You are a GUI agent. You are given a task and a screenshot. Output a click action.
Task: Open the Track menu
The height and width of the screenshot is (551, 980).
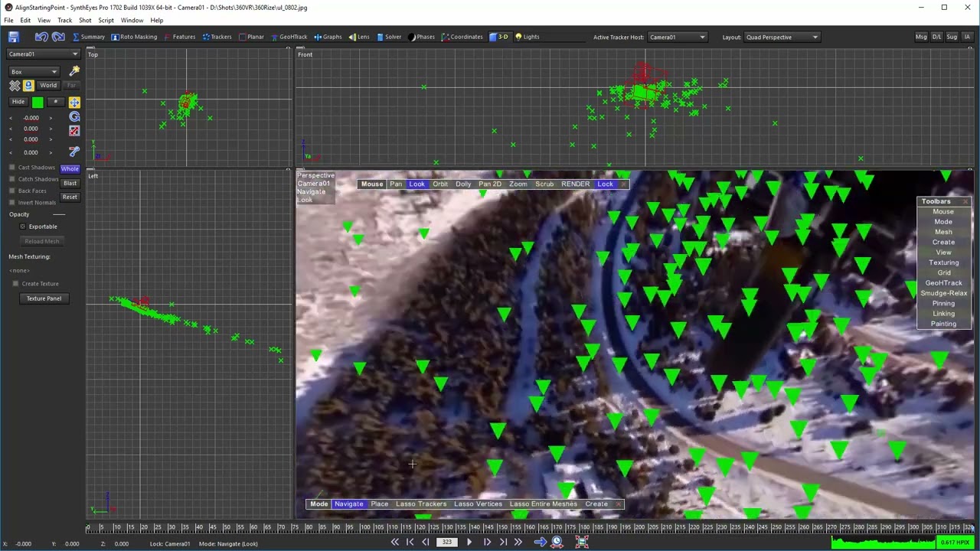click(x=64, y=21)
